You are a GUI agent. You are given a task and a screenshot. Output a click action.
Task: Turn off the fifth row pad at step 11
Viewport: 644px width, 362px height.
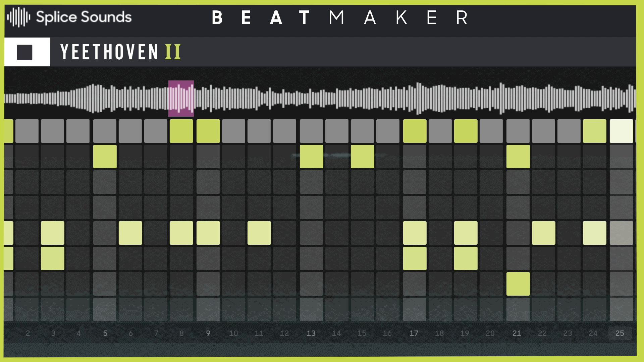pyautogui.click(x=259, y=233)
